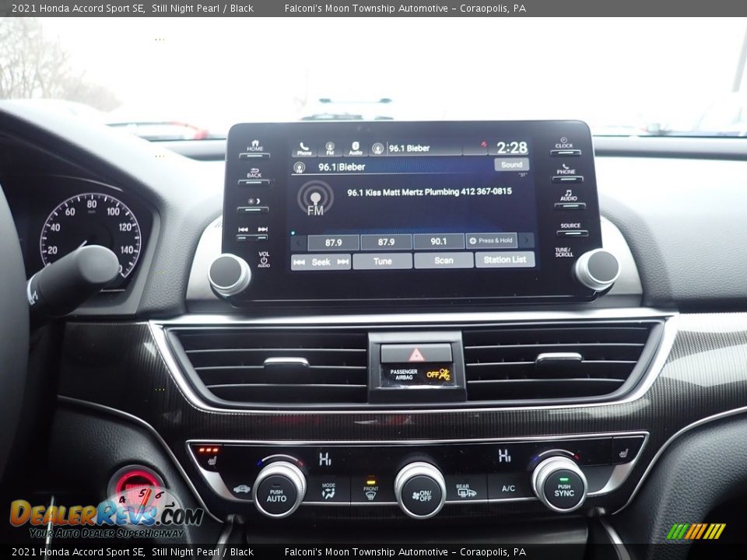Tap the large FM antenna icon
Screen dimensions: 747x560
pyautogui.click(x=315, y=198)
